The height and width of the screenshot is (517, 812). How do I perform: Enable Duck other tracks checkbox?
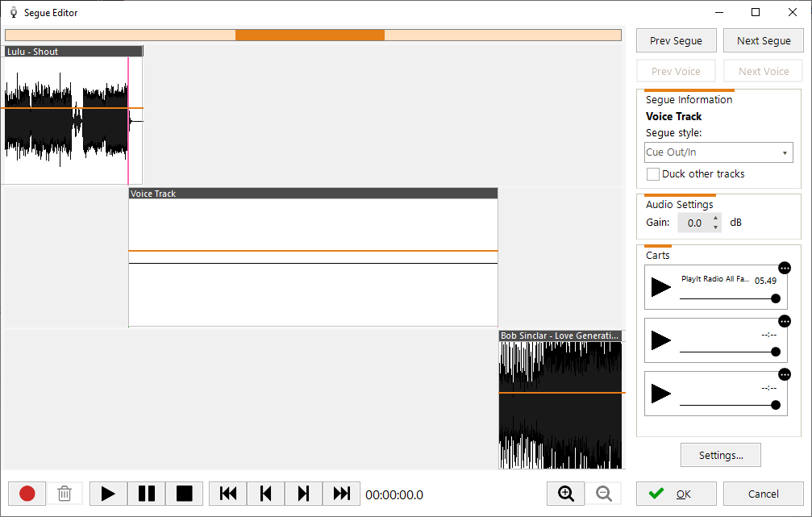653,174
